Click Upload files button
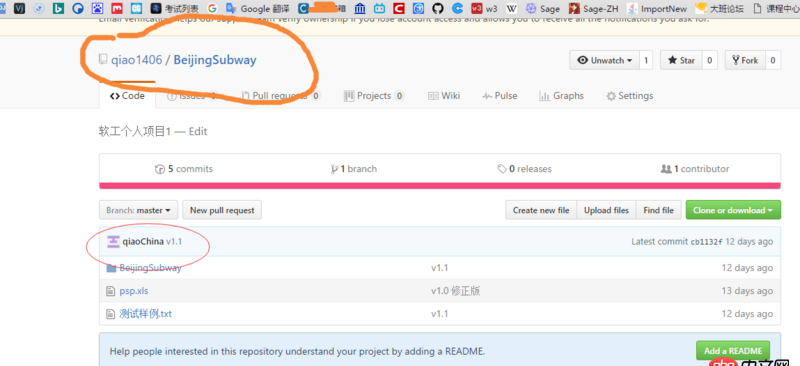The width and height of the screenshot is (800, 366). [606, 210]
